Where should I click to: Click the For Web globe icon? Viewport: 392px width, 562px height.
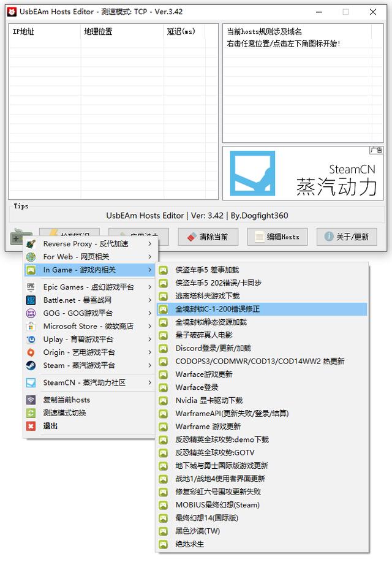(31, 257)
